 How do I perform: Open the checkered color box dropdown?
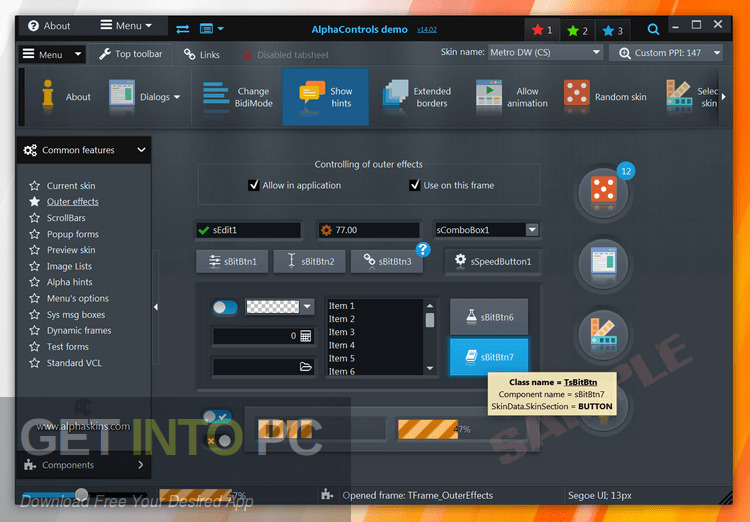(308, 306)
